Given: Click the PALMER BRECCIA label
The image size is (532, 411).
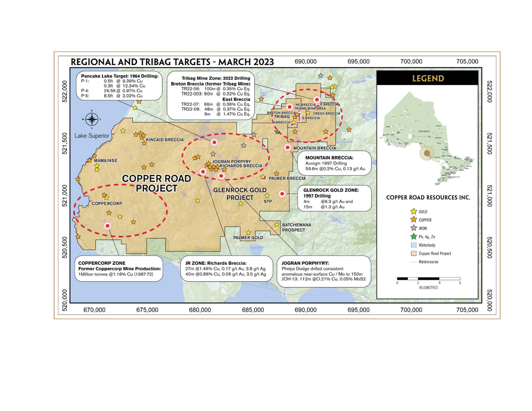Looking at the screenshot, I should coord(287,178).
